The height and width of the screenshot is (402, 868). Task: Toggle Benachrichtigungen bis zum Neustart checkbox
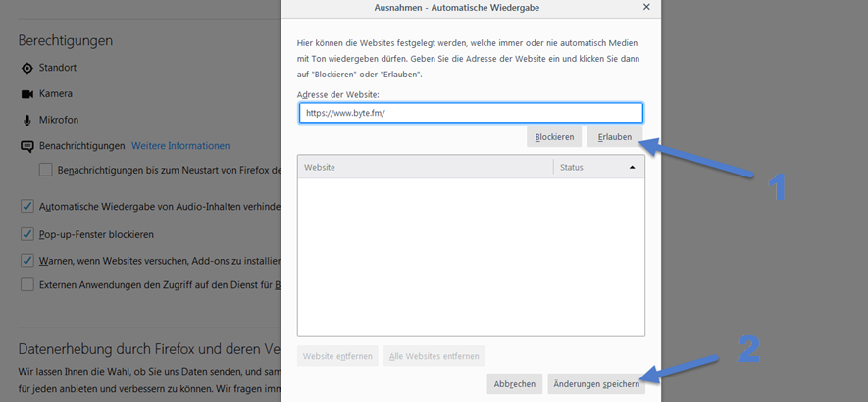coord(45,170)
